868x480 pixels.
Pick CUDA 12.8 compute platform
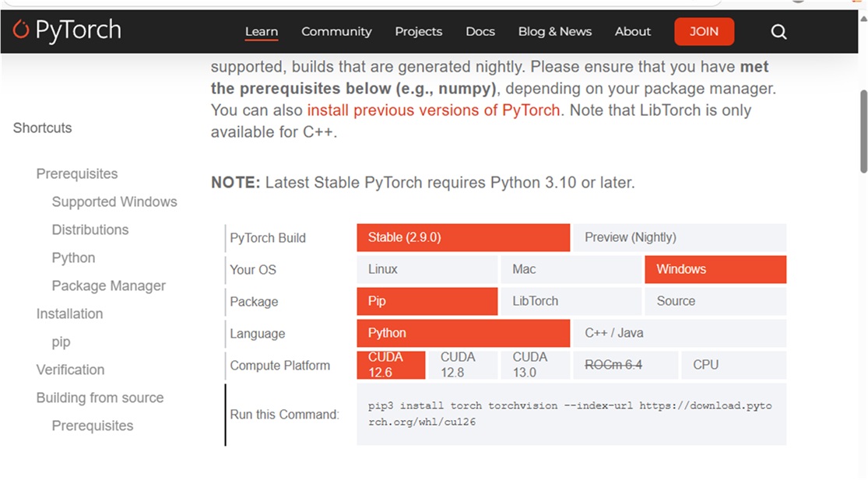(463, 365)
